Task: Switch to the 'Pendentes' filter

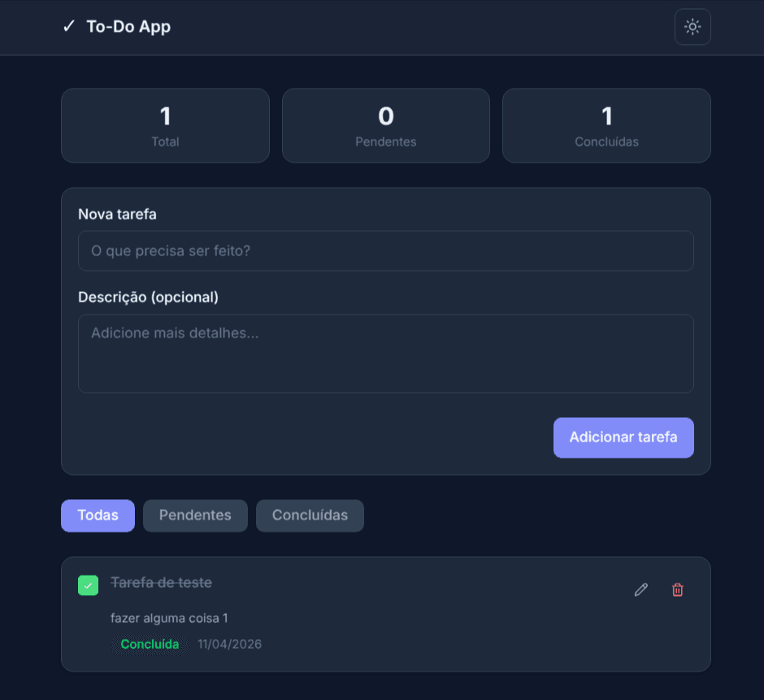Action: [195, 515]
